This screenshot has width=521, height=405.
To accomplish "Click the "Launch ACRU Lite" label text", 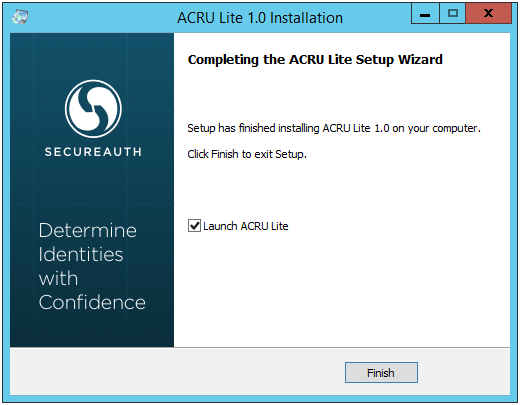I will 246,226.
